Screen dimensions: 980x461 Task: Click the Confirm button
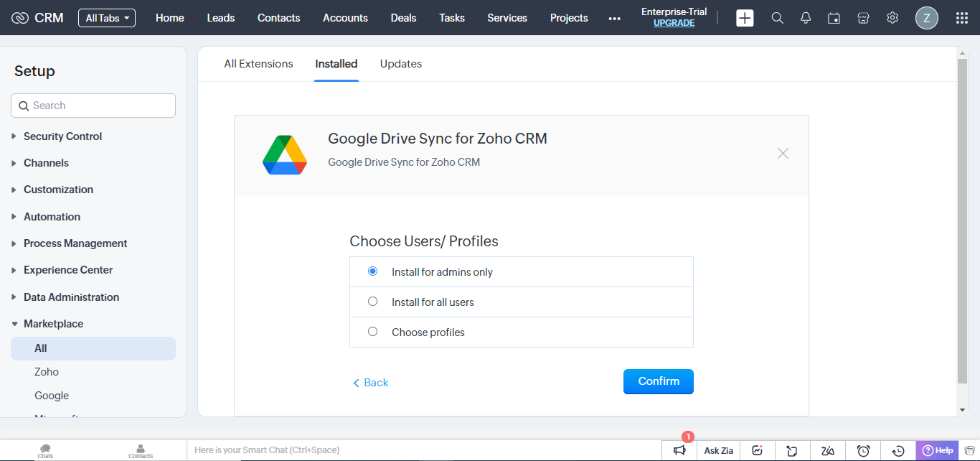tap(659, 382)
